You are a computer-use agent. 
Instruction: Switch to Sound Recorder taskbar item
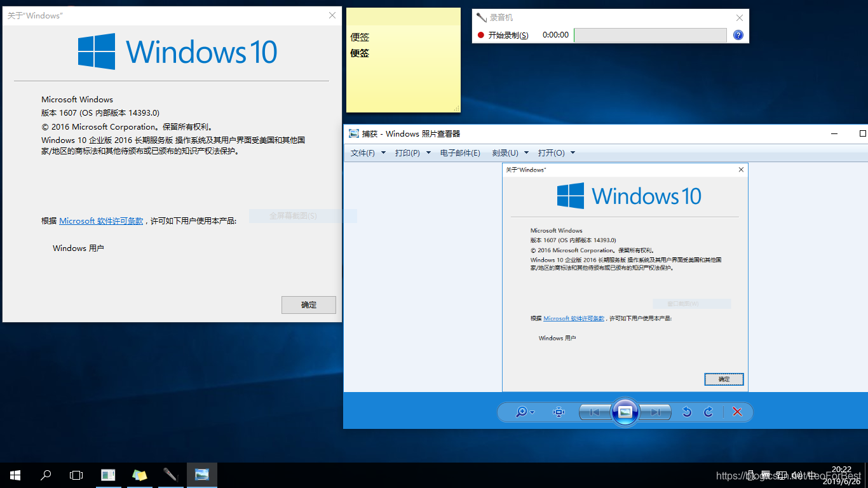(170, 475)
